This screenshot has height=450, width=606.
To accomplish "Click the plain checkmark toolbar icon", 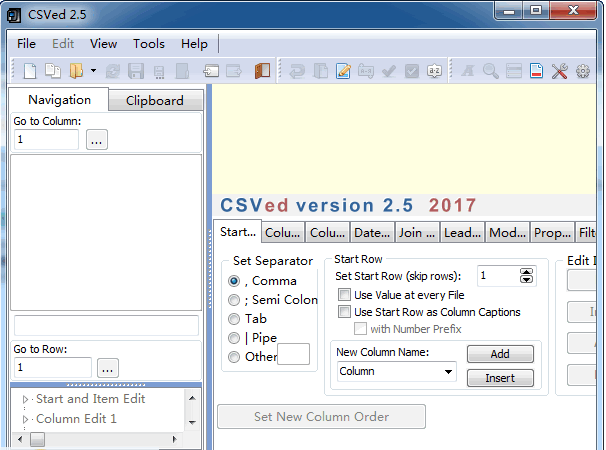I will (x=389, y=72).
